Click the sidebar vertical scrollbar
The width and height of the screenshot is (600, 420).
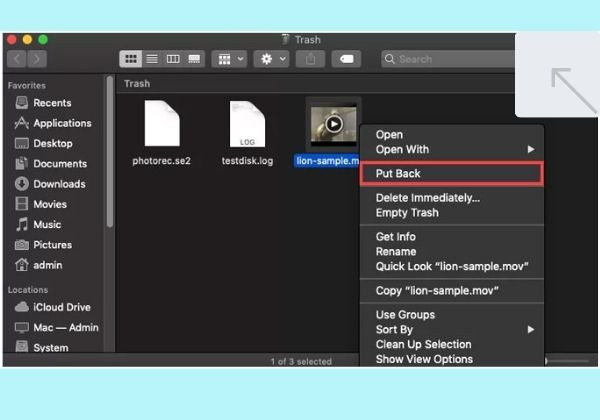[x=110, y=152]
